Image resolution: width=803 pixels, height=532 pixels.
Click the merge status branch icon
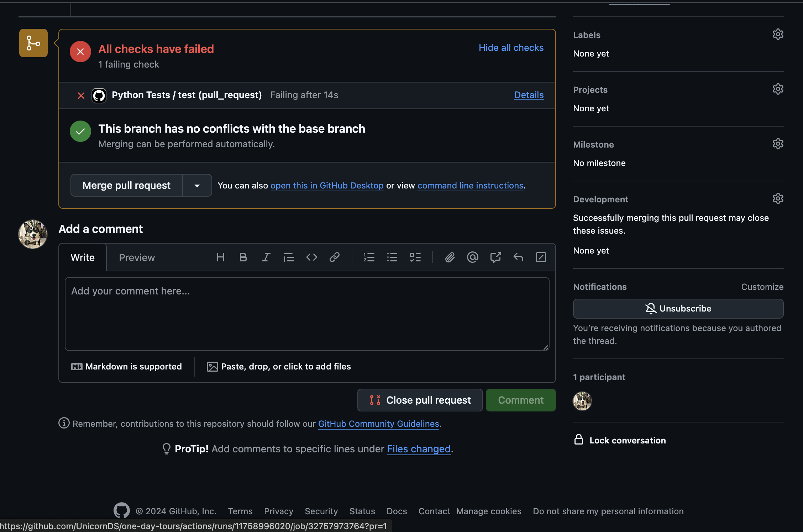point(33,43)
